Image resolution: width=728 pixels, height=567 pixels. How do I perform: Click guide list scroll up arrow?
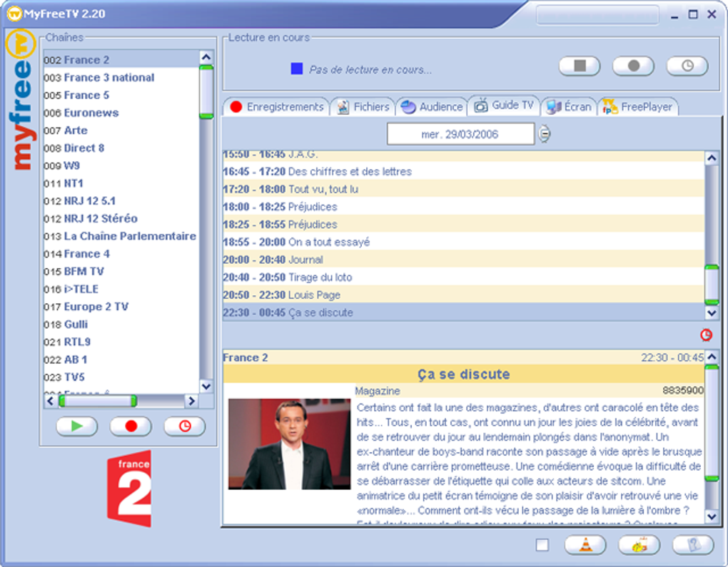pyautogui.click(x=712, y=158)
